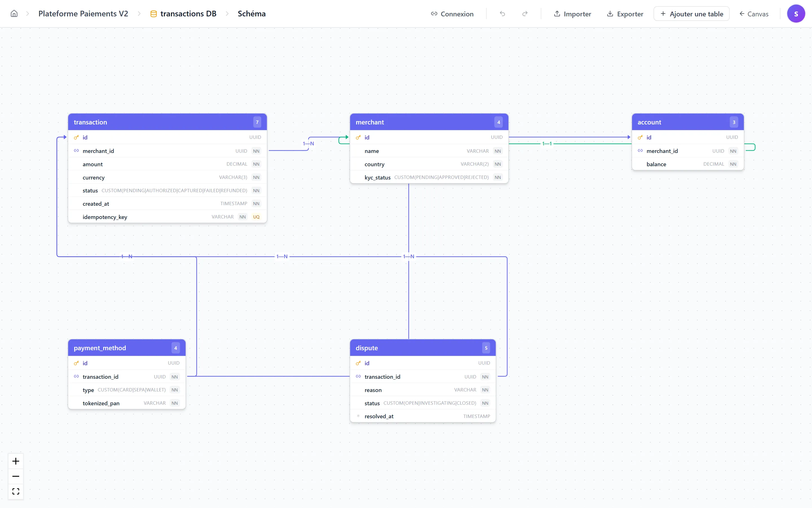Undo the last action

(x=502, y=14)
